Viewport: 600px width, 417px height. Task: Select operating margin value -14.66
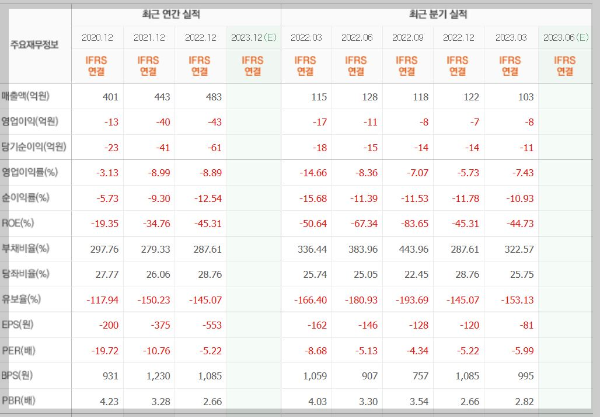click(313, 173)
